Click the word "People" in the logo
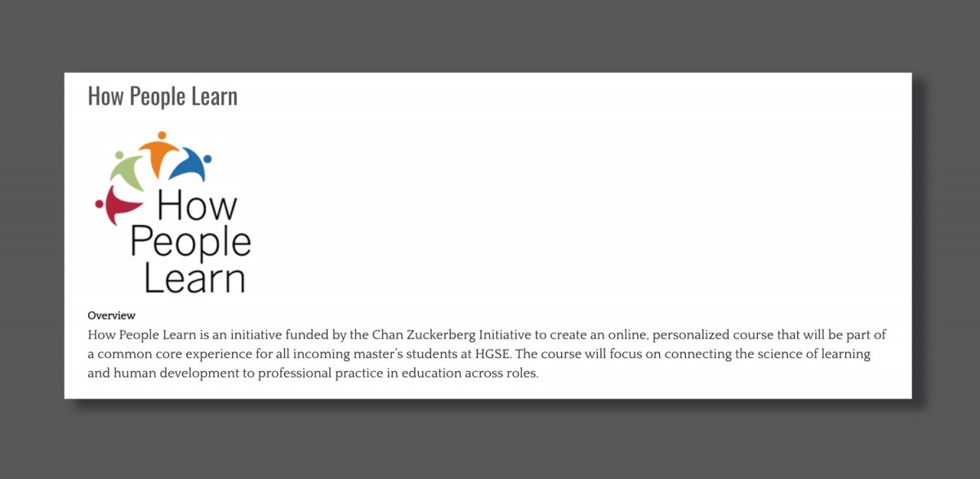980x479 pixels. [x=190, y=242]
